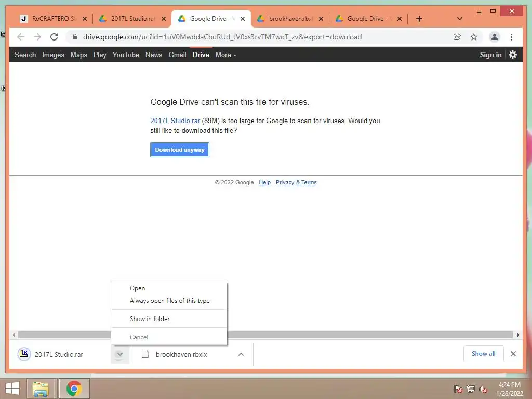Viewport: 532px width, 399px height.
Task: Click the scrollbar left arrow
Action: pyautogui.click(x=14, y=335)
